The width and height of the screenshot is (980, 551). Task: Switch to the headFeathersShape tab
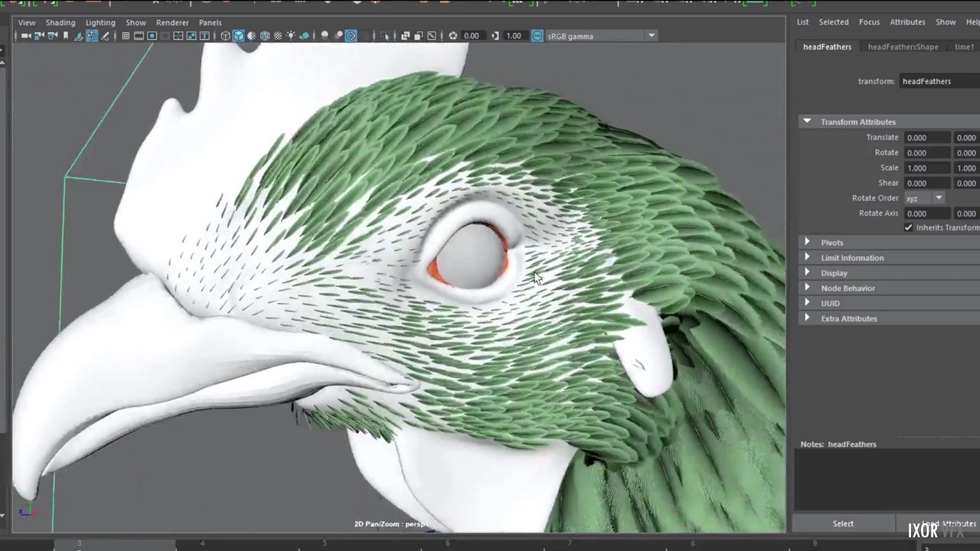(903, 47)
